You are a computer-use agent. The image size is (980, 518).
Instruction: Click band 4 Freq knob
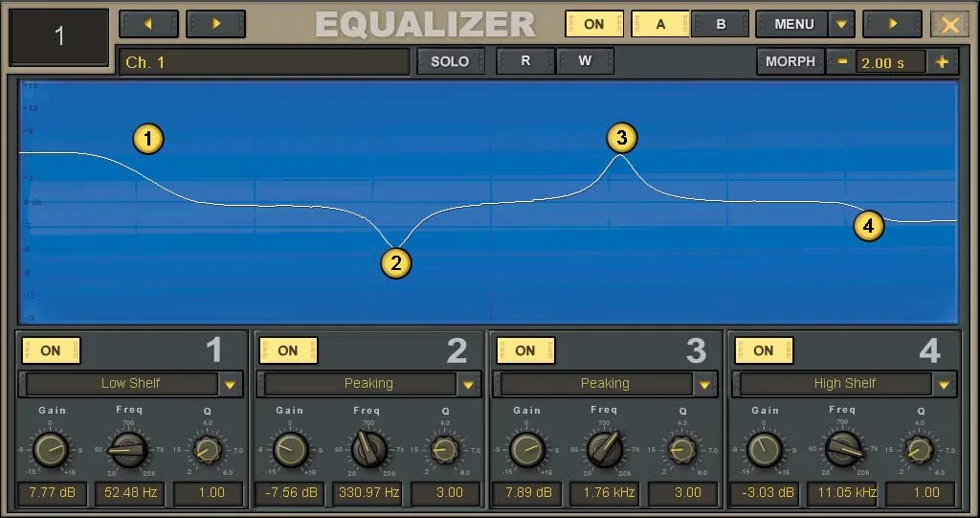click(843, 450)
